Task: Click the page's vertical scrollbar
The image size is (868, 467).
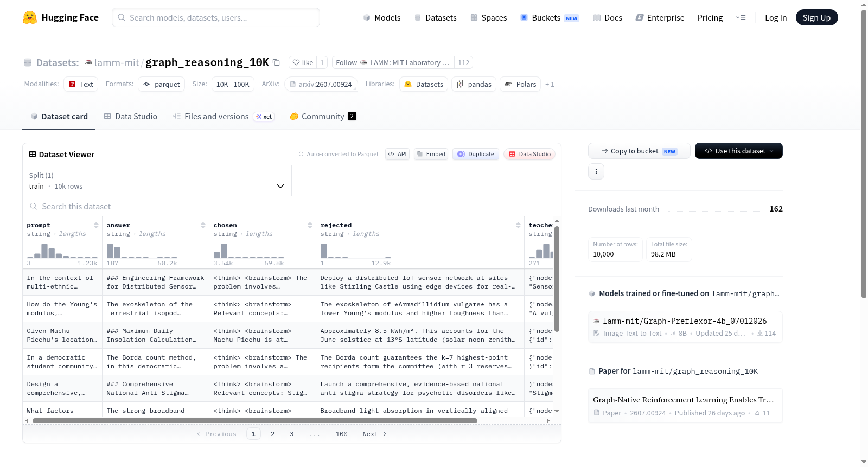Action: pos(864,153)
